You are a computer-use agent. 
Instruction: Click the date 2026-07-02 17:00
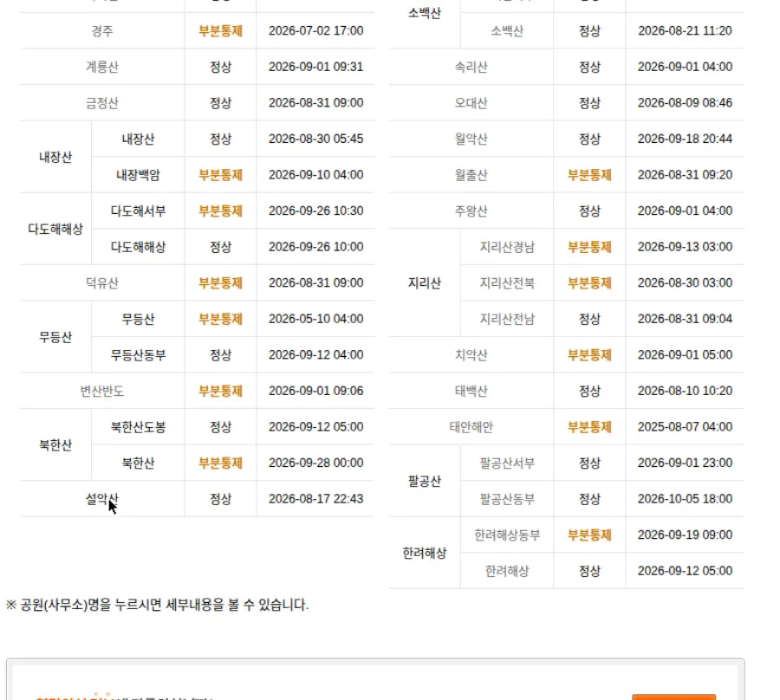pyautogui.click(x=315, y=31)
